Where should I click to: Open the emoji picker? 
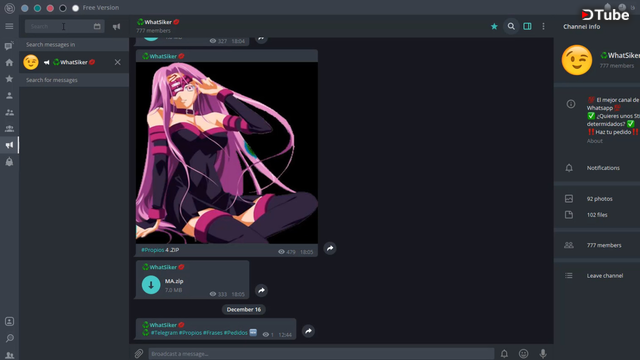coord(523,353)
